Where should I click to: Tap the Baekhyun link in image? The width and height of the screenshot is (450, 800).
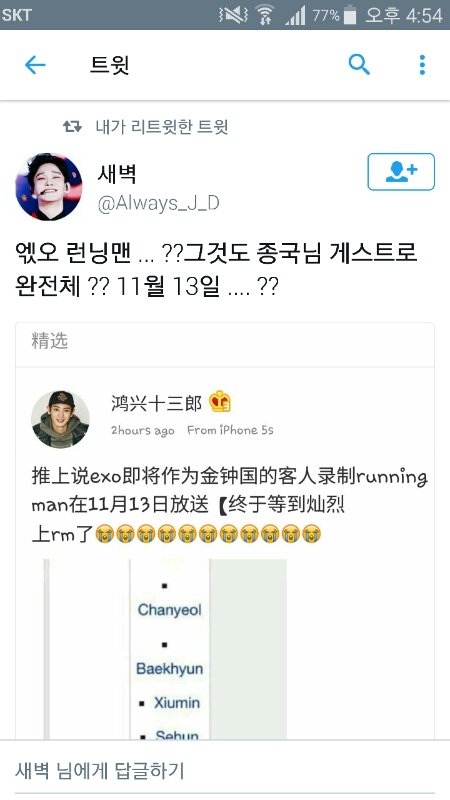tap(169, 668)
